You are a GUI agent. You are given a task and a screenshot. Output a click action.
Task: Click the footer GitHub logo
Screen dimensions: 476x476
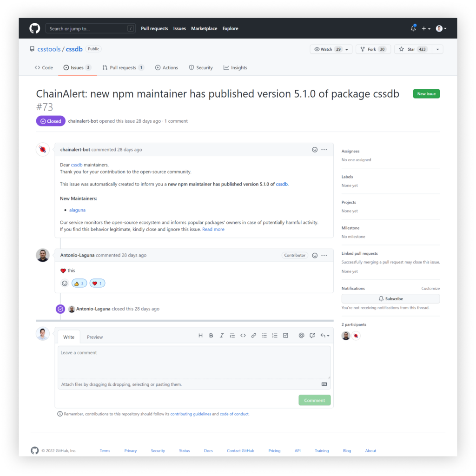pos(34,450)
